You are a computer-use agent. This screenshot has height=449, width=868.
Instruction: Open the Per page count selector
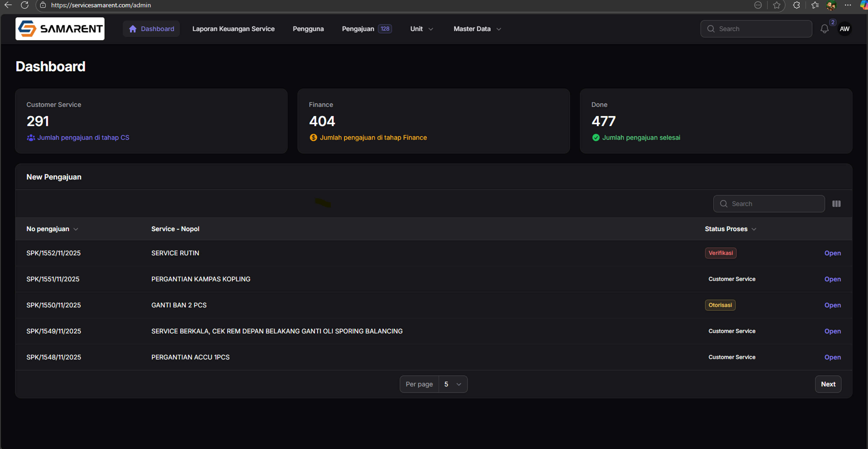[453, 384]
